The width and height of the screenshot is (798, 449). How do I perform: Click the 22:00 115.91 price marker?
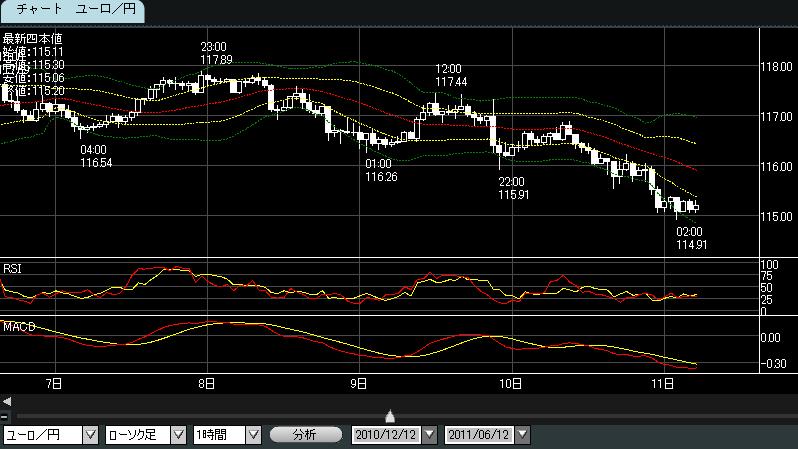pos(513,188)
